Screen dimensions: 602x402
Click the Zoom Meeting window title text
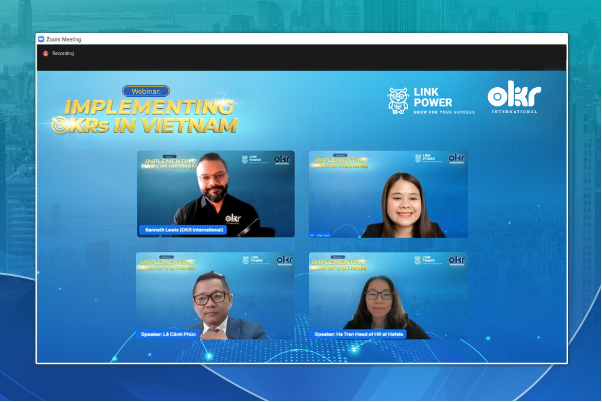pyautogui.click(x=65, y=39)
